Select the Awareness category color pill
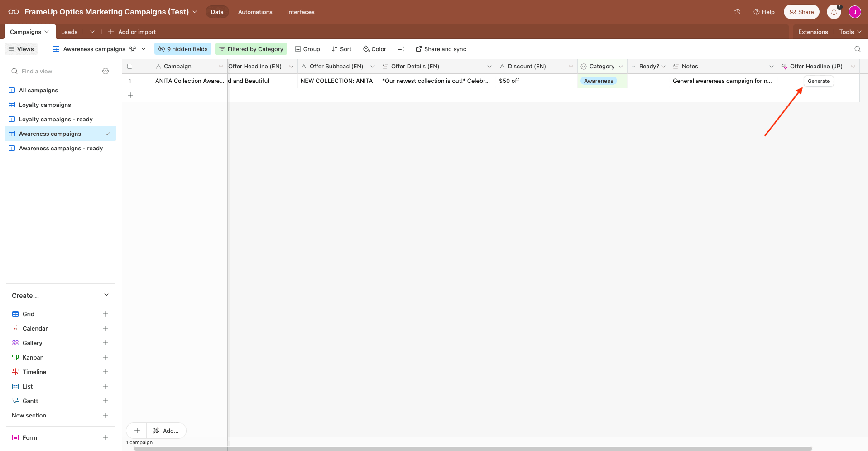 pyautogui.click(x=599, y=81)
